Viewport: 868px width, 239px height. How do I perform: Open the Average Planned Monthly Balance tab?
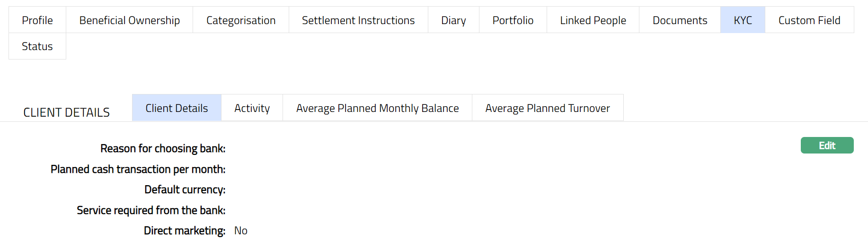coord(377,108)
